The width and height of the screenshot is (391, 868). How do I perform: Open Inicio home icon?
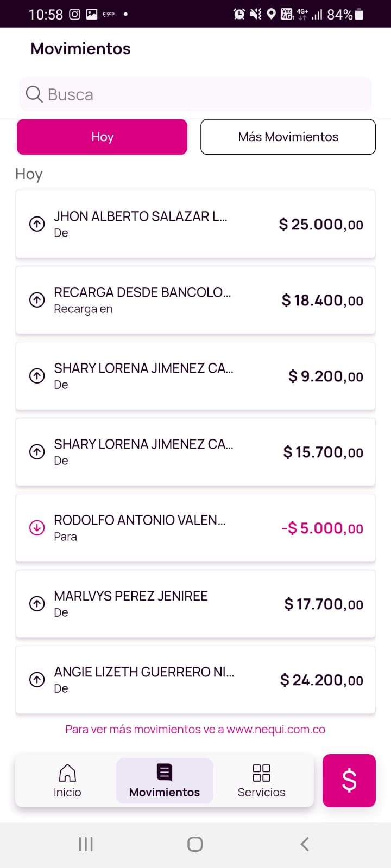(67, 773)
